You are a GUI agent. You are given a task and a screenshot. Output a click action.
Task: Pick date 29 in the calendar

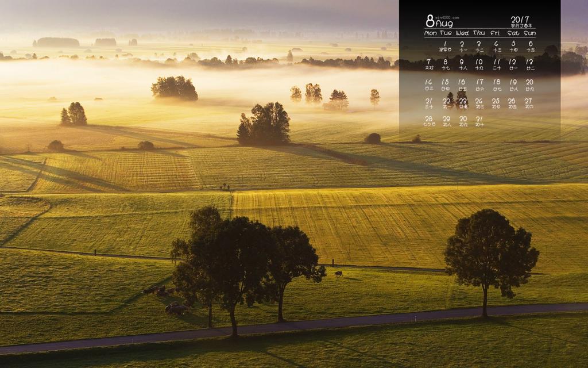[446, 120]
